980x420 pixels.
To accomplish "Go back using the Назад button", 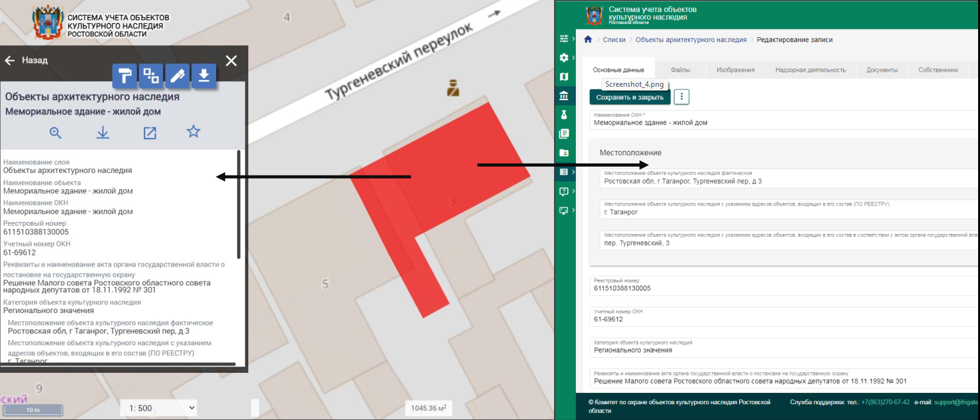I will pyautogui.click(x=26, y=60).
